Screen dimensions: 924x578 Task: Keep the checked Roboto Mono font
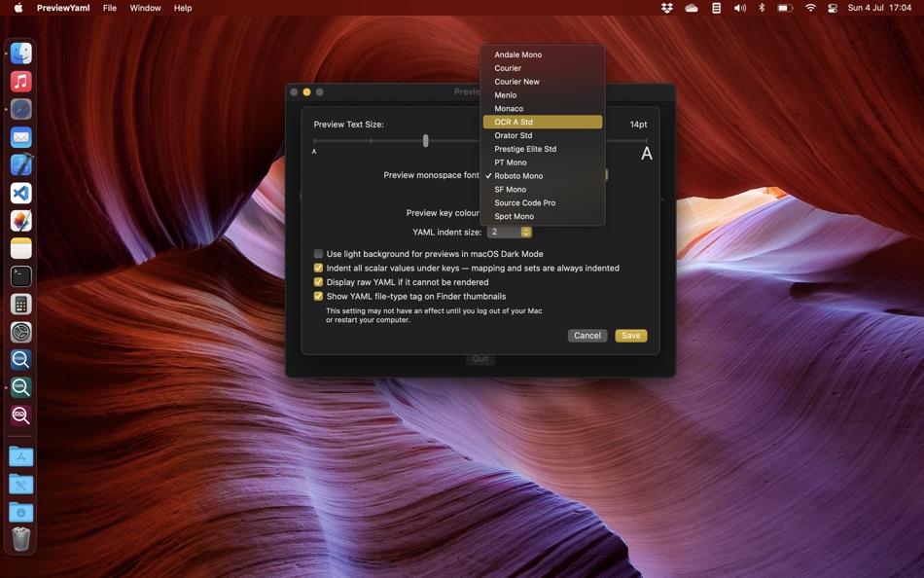(543, 176)
